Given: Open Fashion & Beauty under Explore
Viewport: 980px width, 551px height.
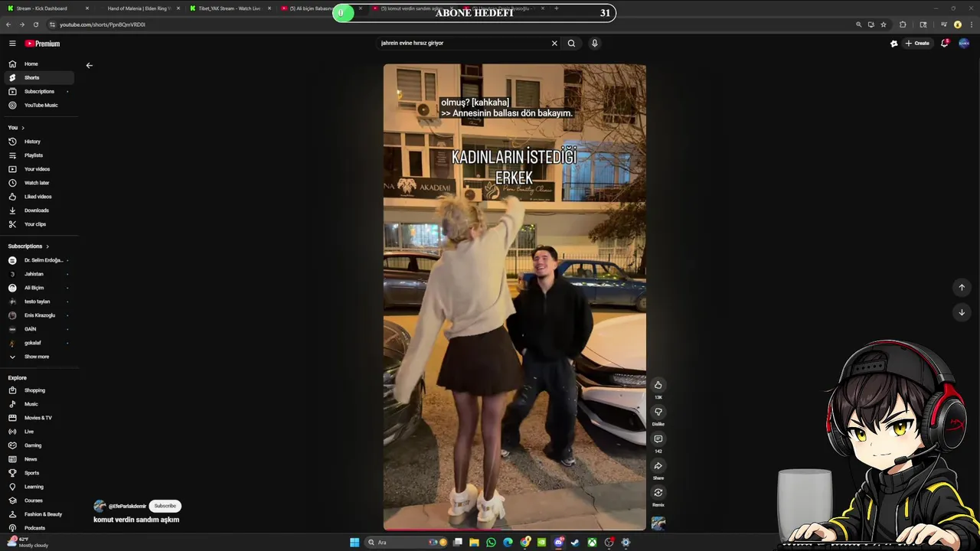Looking at the screenshot, I should pyautogui.click(x=38, y=514).
